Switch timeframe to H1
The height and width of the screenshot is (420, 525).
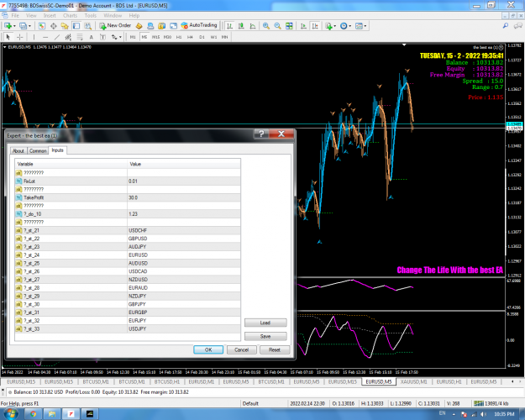[179, 37]
